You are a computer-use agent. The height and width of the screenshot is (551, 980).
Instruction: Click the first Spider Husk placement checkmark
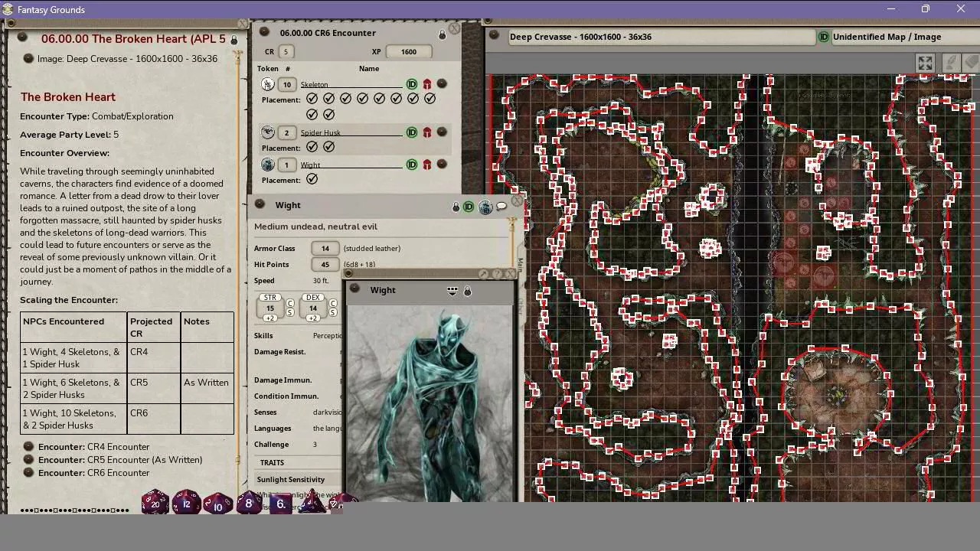click(x=312, y=146)
